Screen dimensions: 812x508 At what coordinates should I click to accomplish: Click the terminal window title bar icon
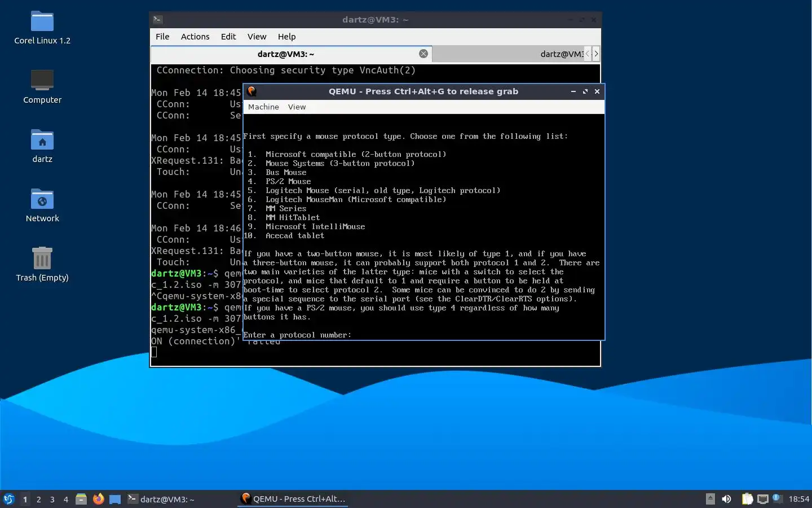[158, 20]
